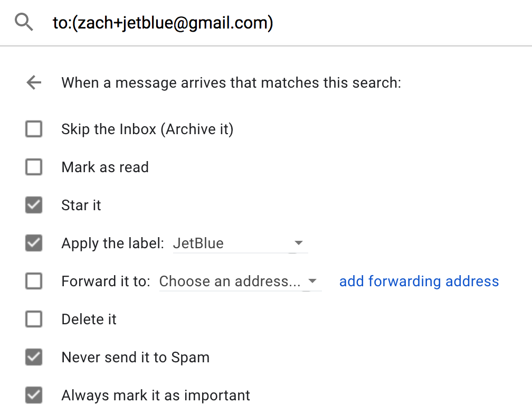This screenshot has width=532, height=413.
Task: Enable the Mark as read checkbox
Action: coord(34,167)
